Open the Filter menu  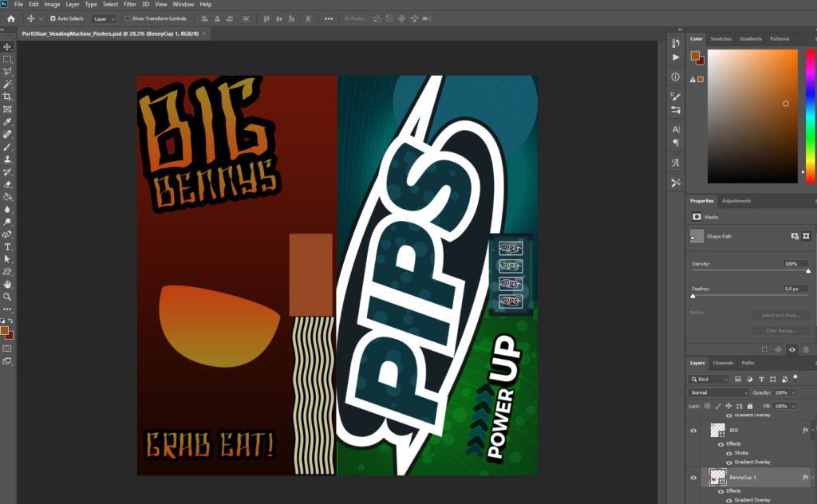click(130, 4)
